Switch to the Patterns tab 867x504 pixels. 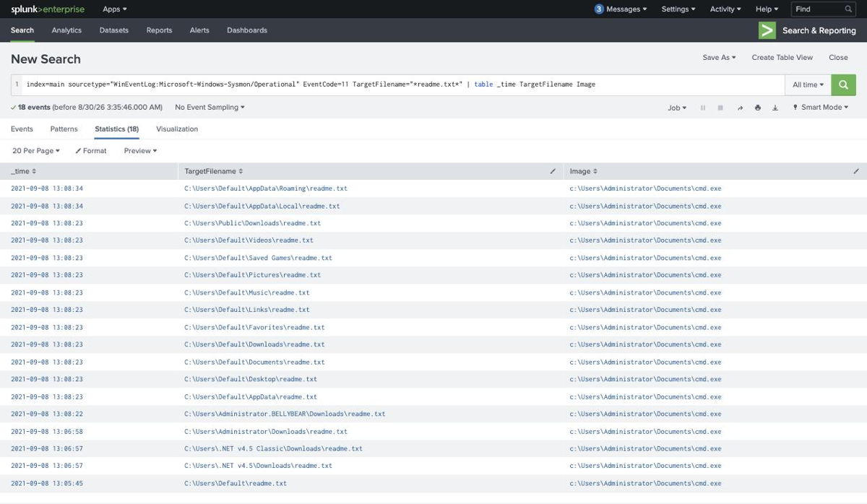64,129
